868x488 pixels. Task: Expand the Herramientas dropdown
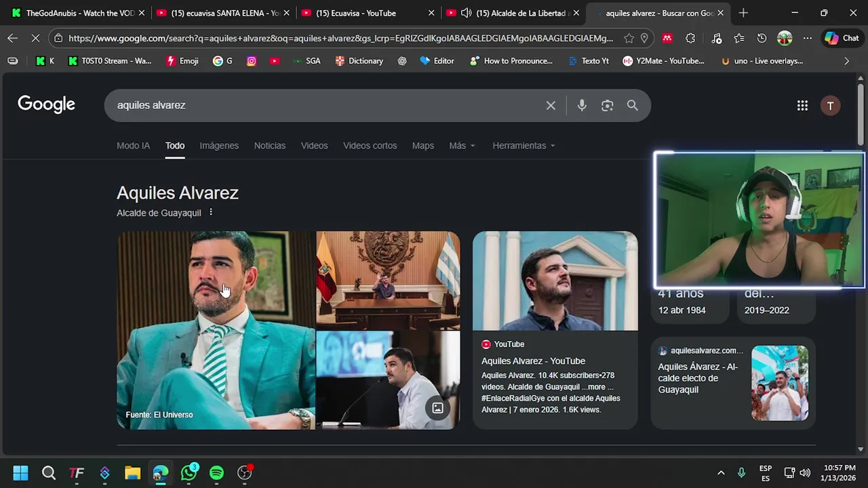pos(524,146)
